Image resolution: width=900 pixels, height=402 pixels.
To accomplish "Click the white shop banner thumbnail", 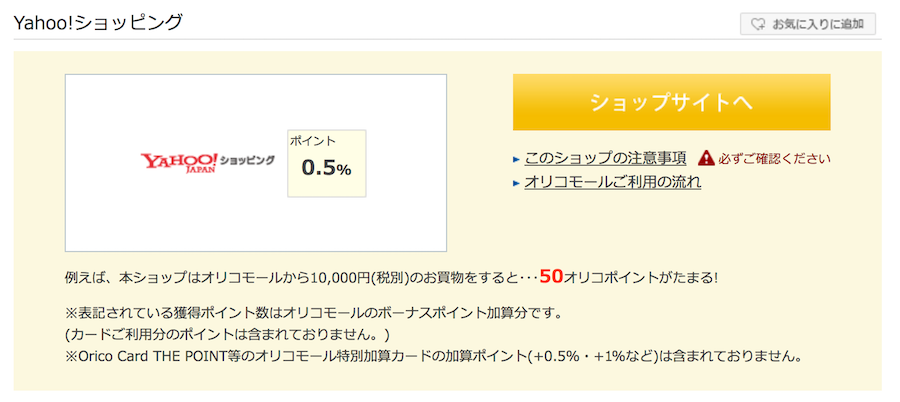I will point(256,163).
